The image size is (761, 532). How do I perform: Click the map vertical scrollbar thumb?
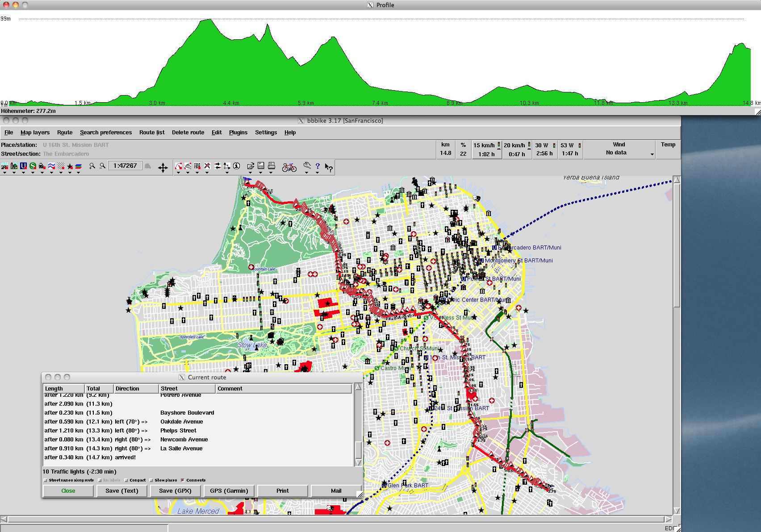[x=677, y=245]
